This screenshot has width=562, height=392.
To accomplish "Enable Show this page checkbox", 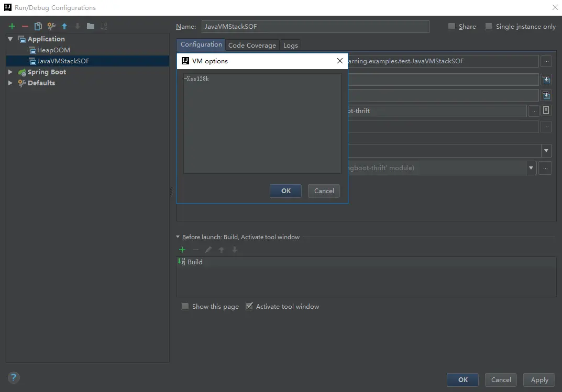I will (185, 307).
